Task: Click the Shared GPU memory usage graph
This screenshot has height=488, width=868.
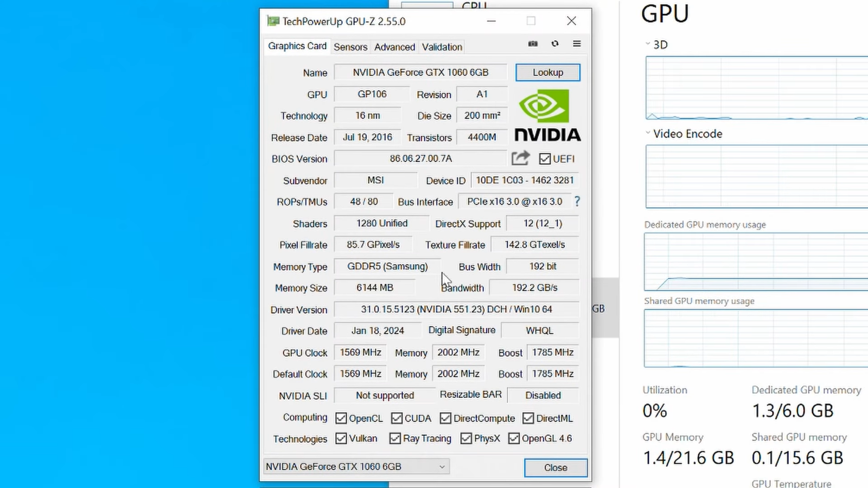Action: [x=756, y=338]
